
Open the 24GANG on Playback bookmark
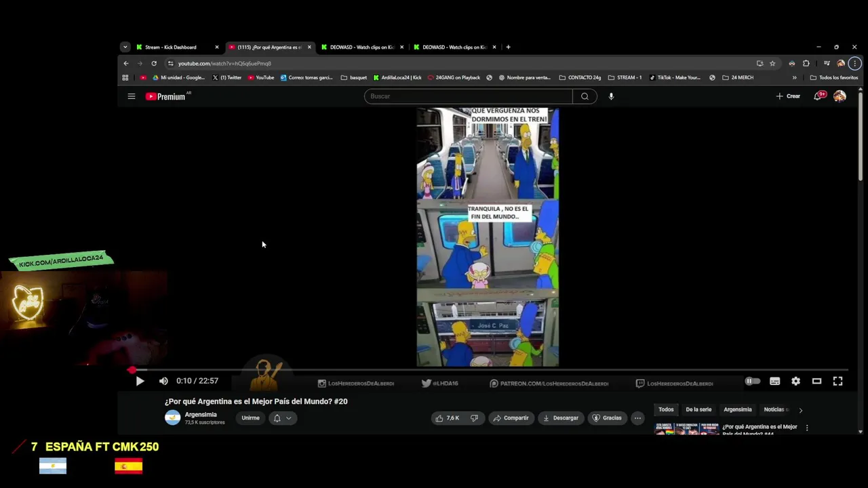coord(454,77)
